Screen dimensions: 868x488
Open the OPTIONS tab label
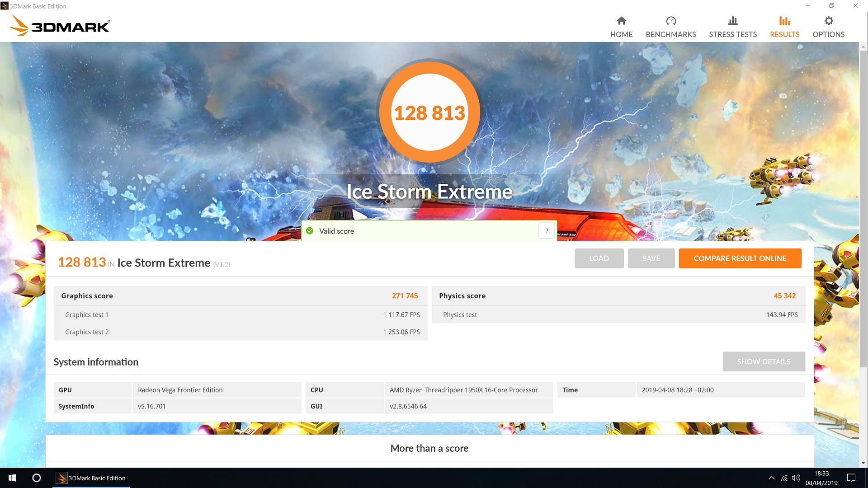828,34
